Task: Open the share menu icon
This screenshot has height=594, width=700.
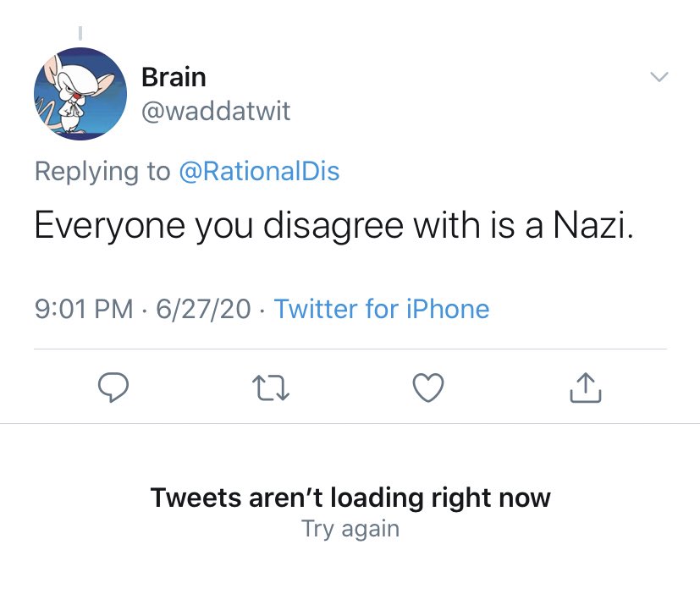Action: (x=585, y=388)
